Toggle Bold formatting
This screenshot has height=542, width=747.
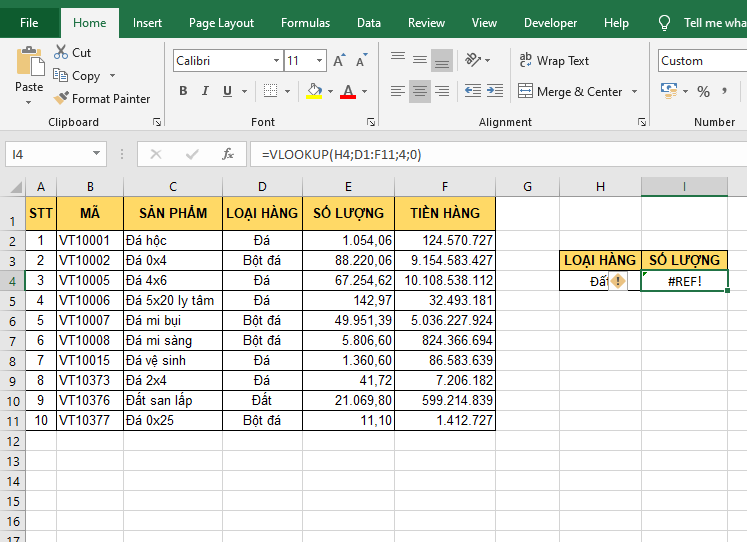point(183,92)
